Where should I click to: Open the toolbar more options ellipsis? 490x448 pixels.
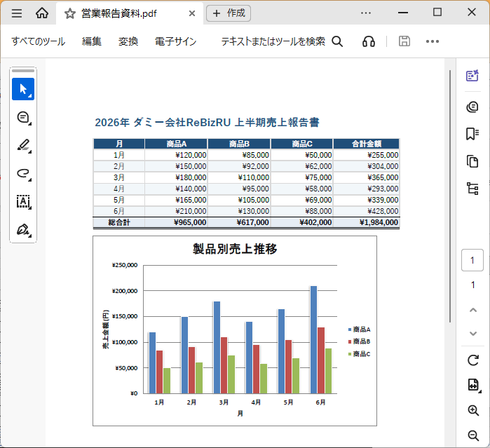pos(433,41)
